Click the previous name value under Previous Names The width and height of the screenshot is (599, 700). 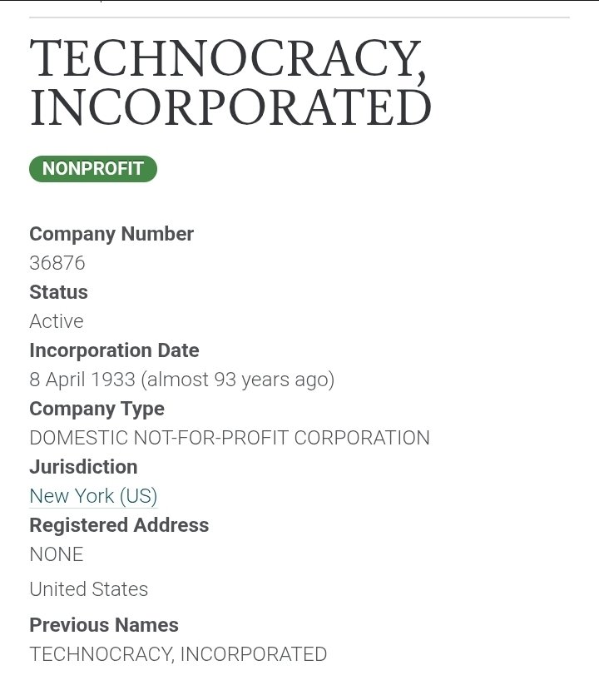tap(178, 654)
